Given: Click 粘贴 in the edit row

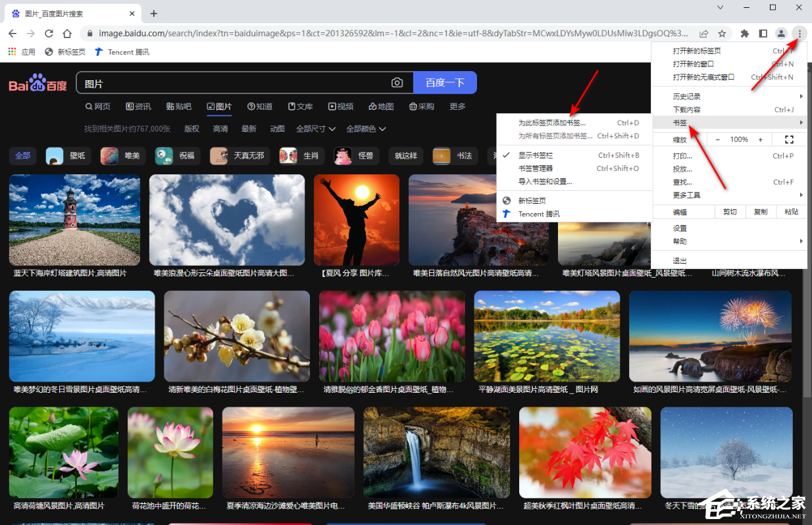Looking at the screenshot, I should pyautogui.click(x=792, y=212).
